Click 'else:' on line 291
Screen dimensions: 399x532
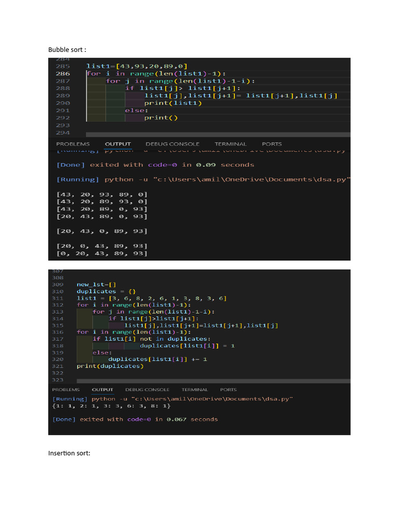click(x=137, y=110)
